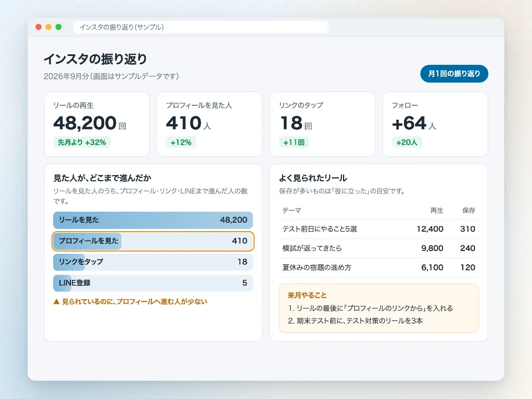Click to-do item 2 about テスト対策のリールを3本
Viewport: 532px width, 399px height.
356,321
